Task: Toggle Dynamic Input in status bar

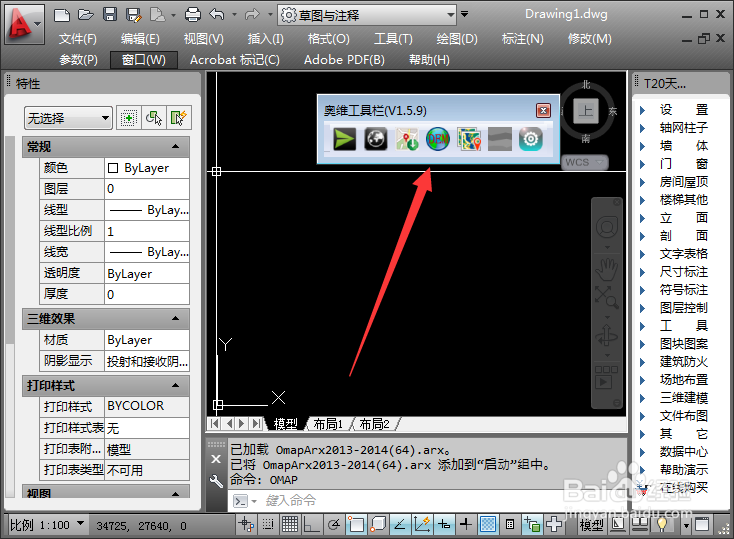Action: [x=444, y=524]
